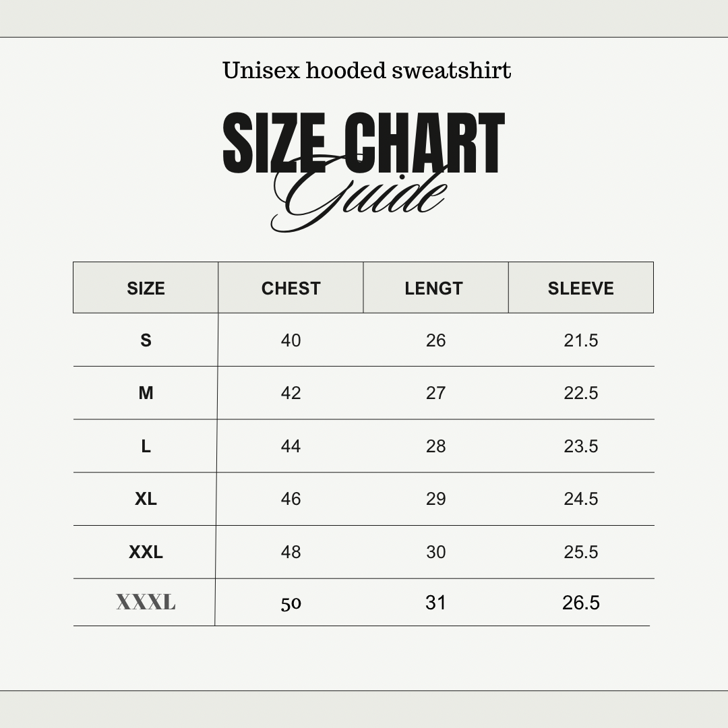Select the XXL size row label
Image resolution: width=728 pixels, height=728 pixels.
click(146, 552)
